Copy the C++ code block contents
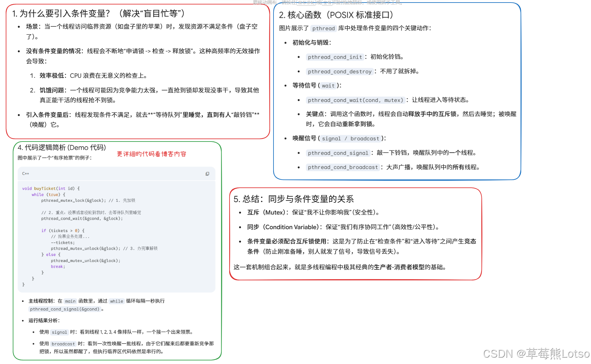 (207, 174)
